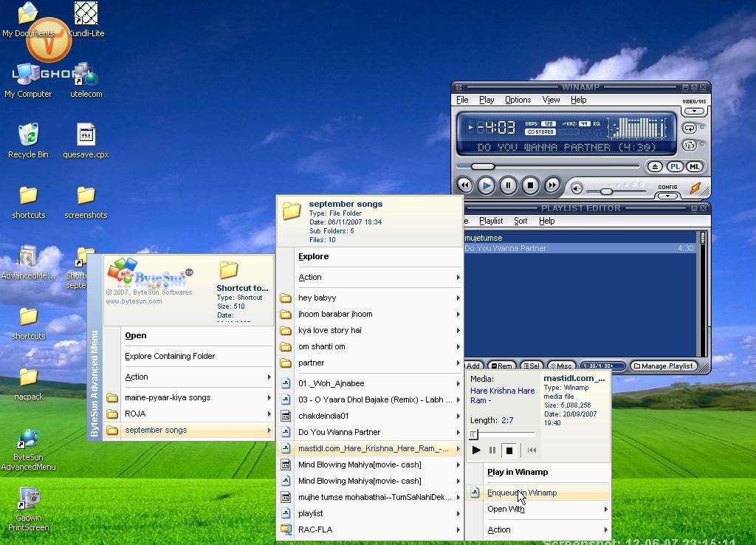The width and height of the screenshot is (756, 545).
Task: Open the Playlist menu in Playlist Editor
Action: [x=491, y=221]
